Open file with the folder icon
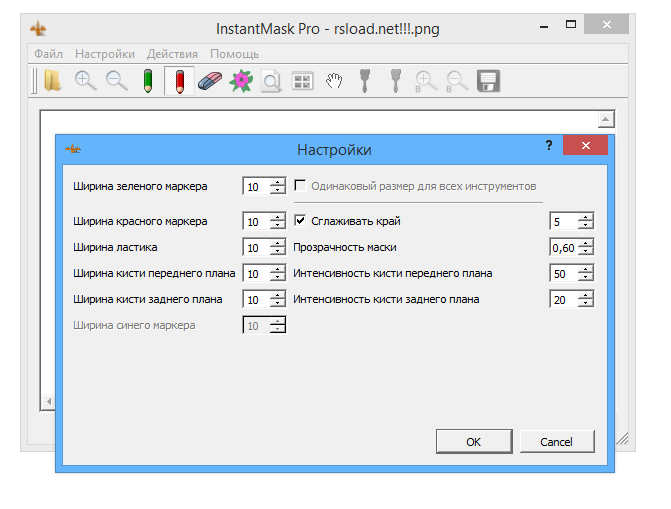Screen dimensions: 671x509 pos(53,81)
